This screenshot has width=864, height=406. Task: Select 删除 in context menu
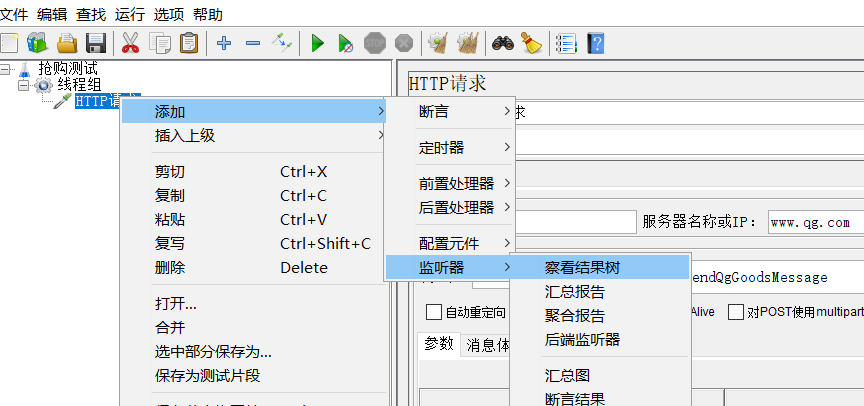[x=253, y=268]
